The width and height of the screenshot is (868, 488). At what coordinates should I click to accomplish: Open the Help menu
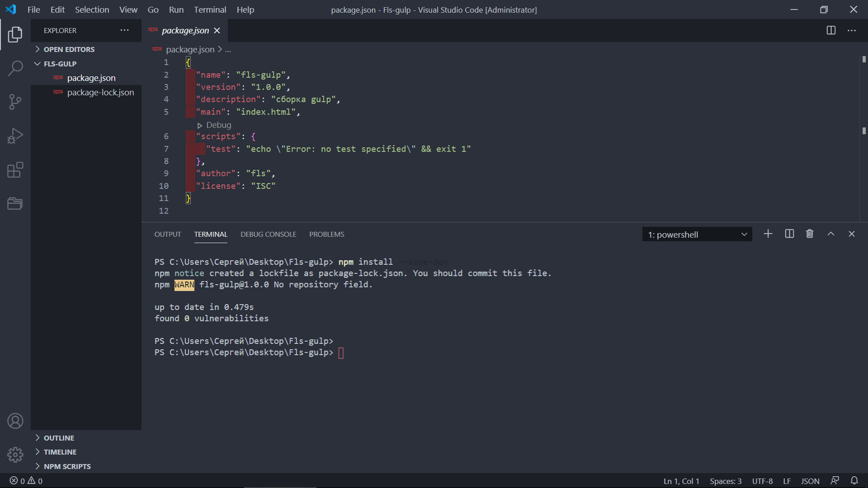(x=245, y=9)
